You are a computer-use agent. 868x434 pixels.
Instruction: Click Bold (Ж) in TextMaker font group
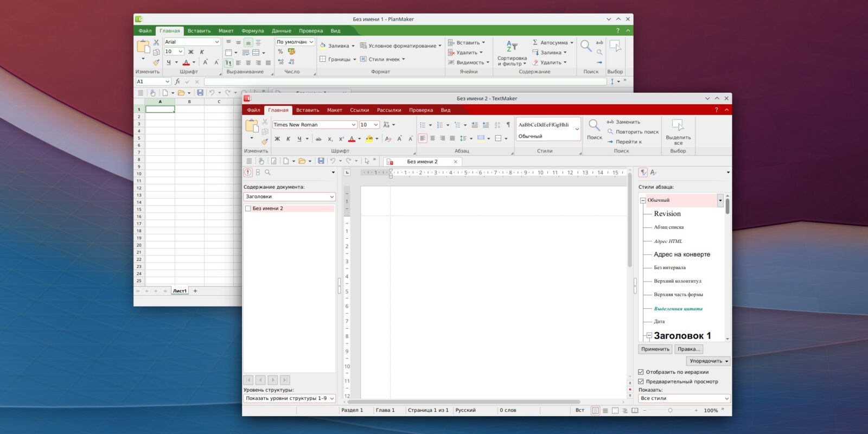coord(277,139)
